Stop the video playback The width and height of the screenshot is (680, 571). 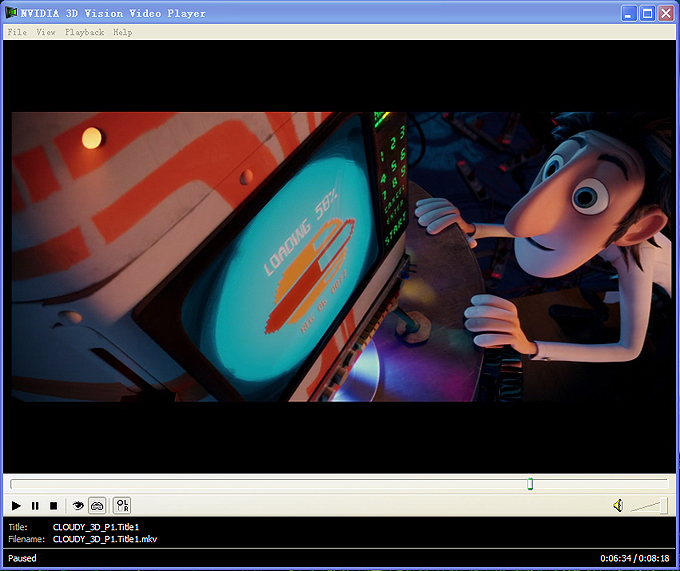(x=53, y=506)
